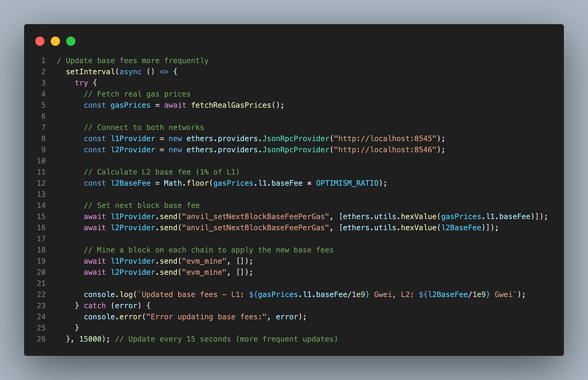Click line number 26 in the gutter
Image resolution: width=588 pixels, height=380 pixels.
pos(41,339)
